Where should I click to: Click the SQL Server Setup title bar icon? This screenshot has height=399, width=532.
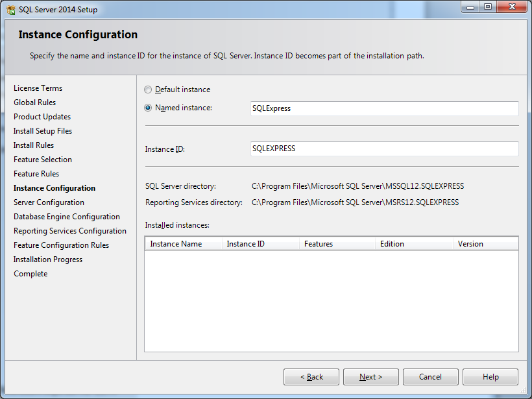tap(11, 10)
